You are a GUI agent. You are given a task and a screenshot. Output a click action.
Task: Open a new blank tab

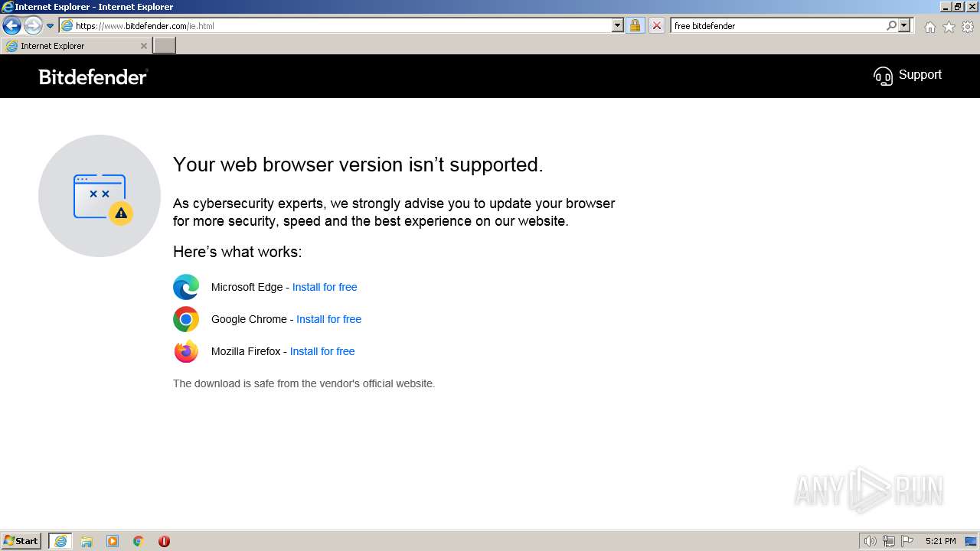(165, 46)
